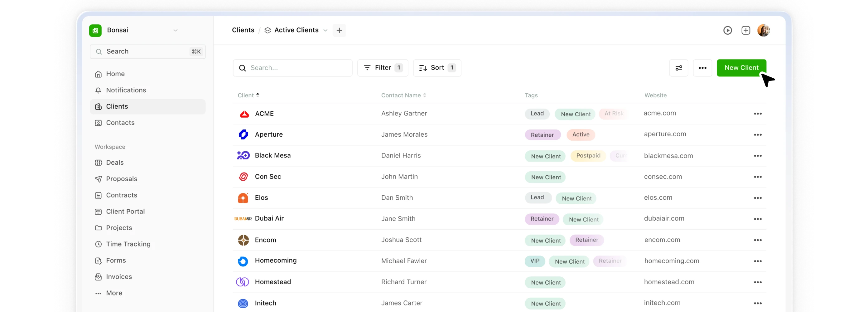
Task: Open row options for Con Sec
Action: point(758,177)
